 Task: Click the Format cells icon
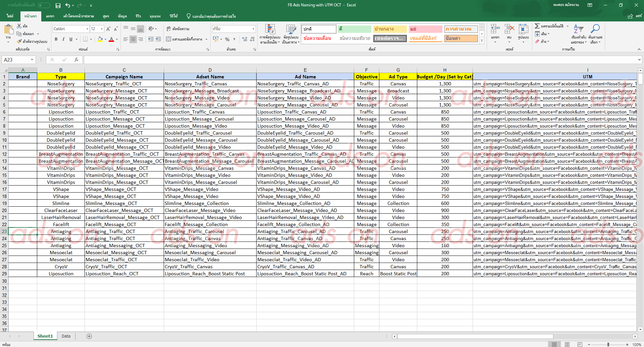tap(523, 29)
